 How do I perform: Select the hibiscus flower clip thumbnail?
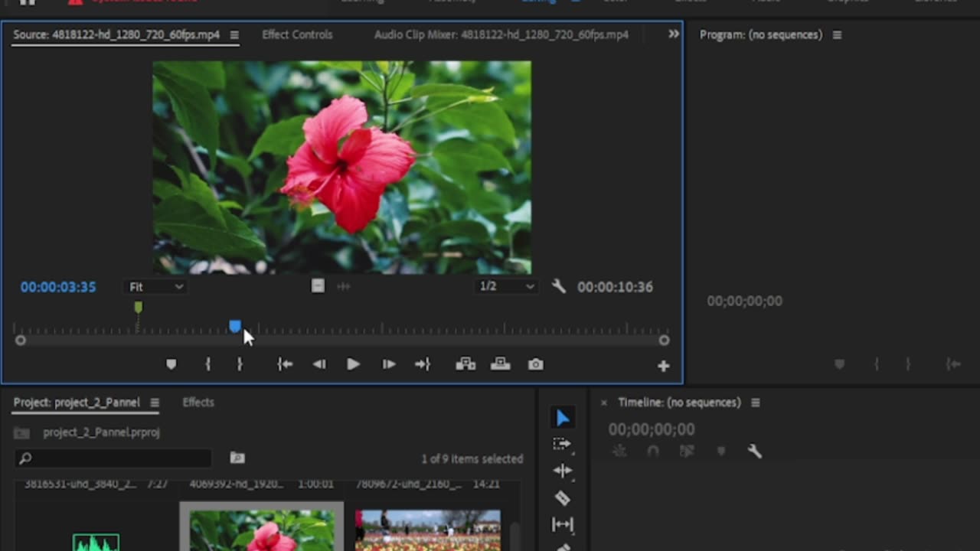click(x=262, y=530)
